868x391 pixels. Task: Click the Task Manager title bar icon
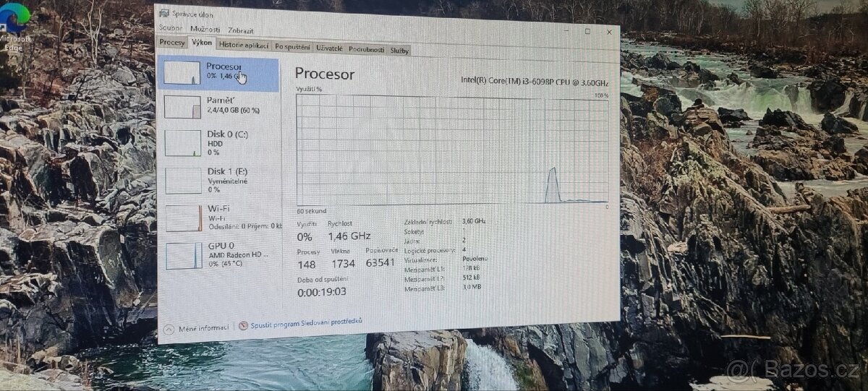coord(164,14)
